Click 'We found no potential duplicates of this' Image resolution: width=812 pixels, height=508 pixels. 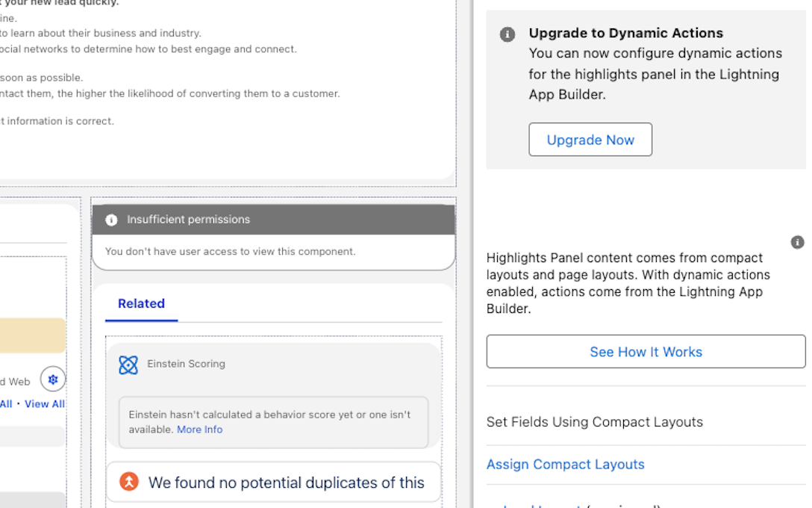click(x=287, y=483)
